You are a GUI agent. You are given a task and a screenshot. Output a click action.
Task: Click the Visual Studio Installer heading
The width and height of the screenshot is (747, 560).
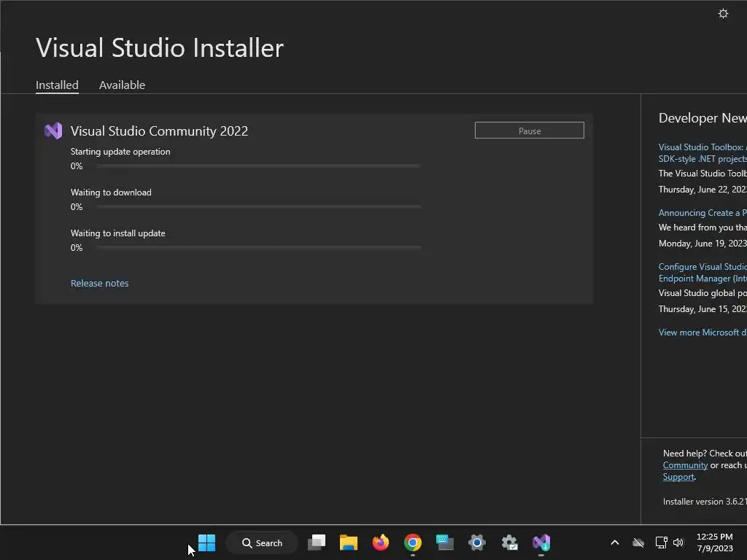click(x=160, y=47)
